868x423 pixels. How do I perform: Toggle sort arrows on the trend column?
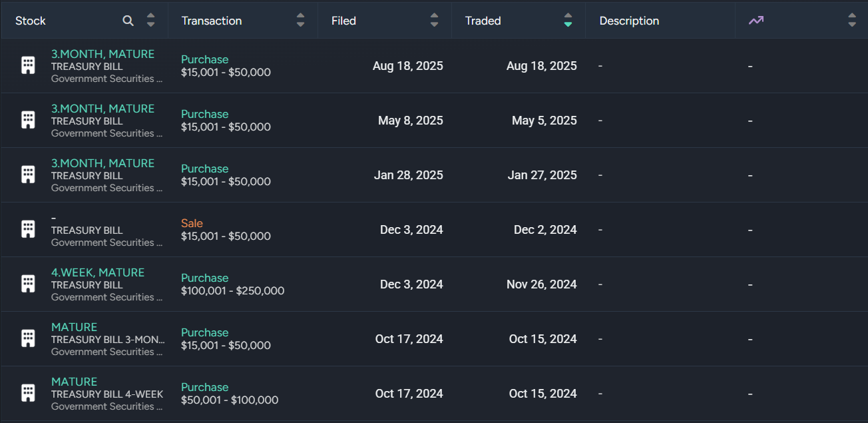coord(851,21)
